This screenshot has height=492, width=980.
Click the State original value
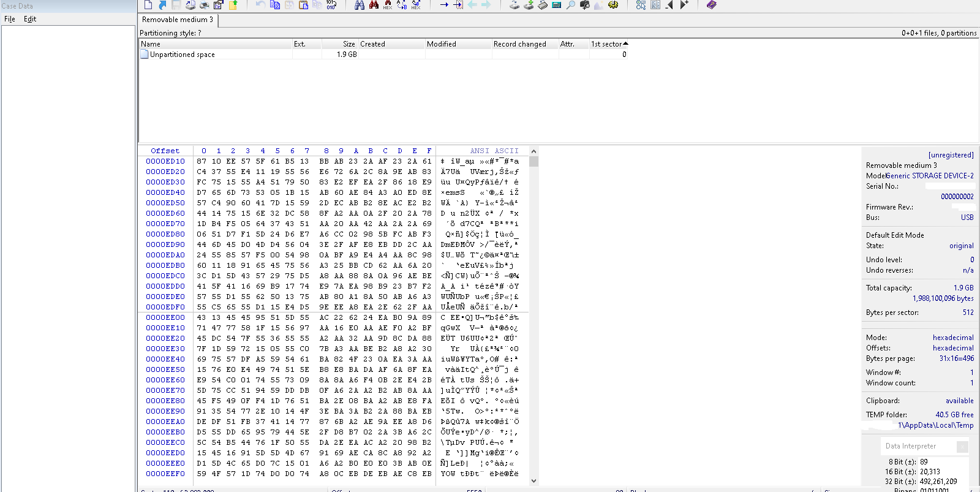962,246
